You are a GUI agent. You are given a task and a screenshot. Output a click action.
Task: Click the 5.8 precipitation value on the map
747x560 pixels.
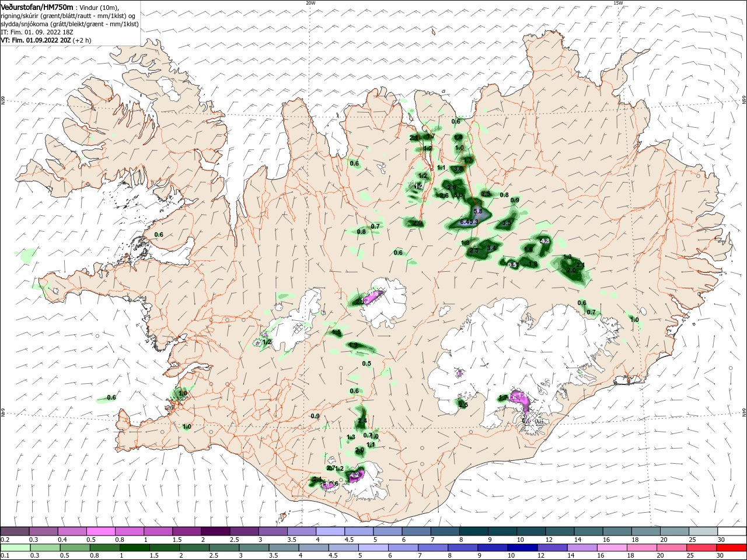(x=477, y=211)
